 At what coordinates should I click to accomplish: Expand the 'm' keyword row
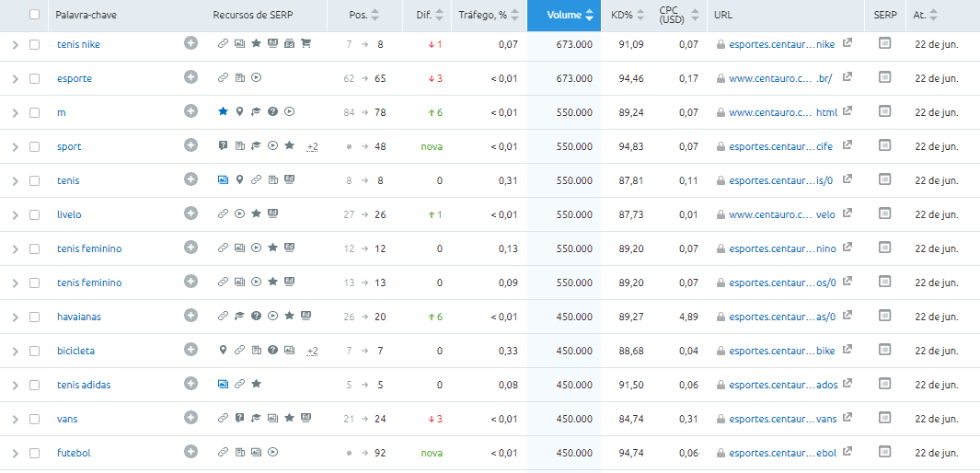tap(16, 113)
